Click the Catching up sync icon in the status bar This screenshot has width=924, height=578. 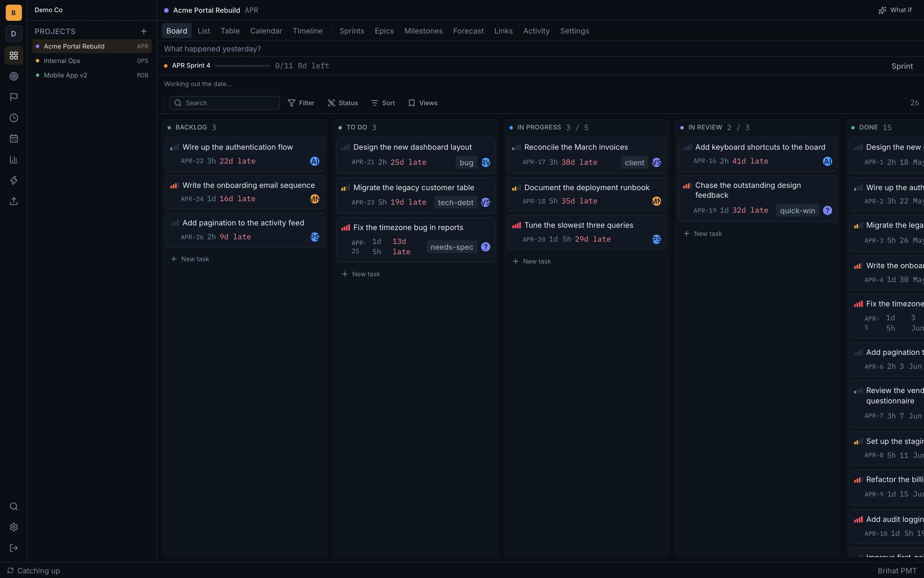pos(10,571)
